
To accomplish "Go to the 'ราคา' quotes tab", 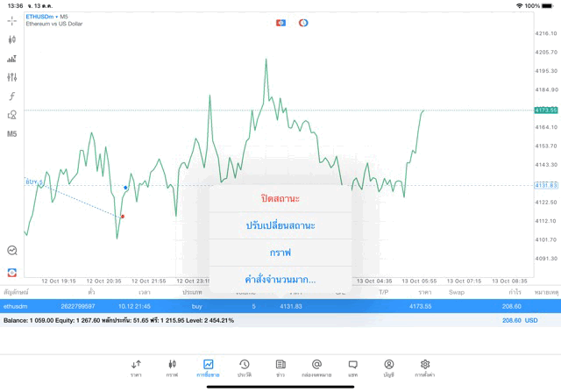I will tap(136, 367).
